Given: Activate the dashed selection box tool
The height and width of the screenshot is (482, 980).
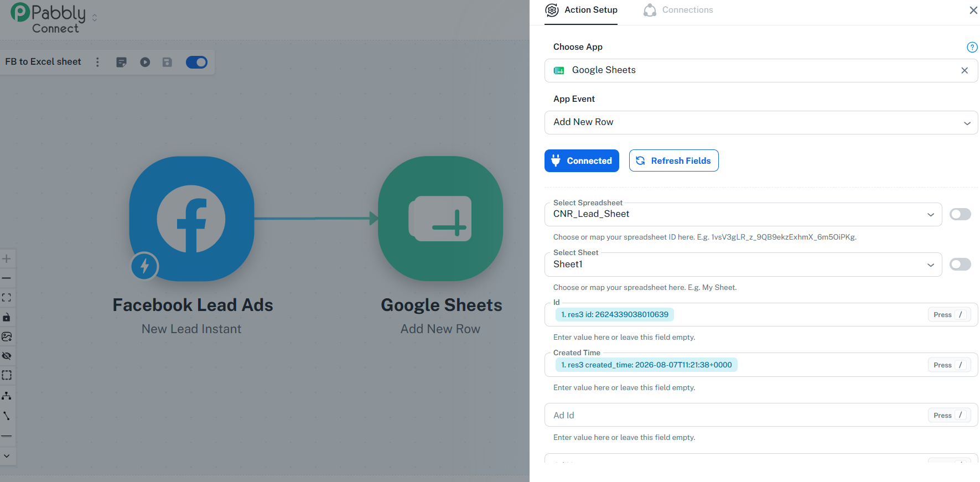Looking at the screenshot, I should click(7, 375).
